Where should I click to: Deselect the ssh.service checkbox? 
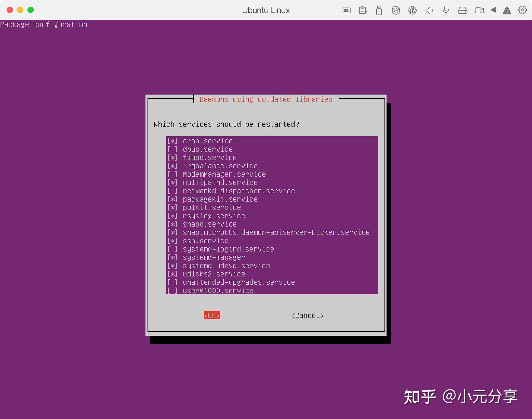172,241
